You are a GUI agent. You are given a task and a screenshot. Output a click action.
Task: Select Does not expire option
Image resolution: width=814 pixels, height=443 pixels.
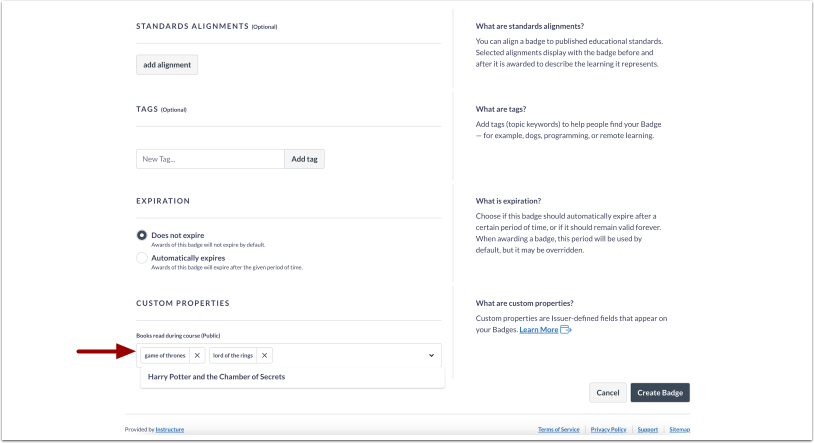[142, 235]
